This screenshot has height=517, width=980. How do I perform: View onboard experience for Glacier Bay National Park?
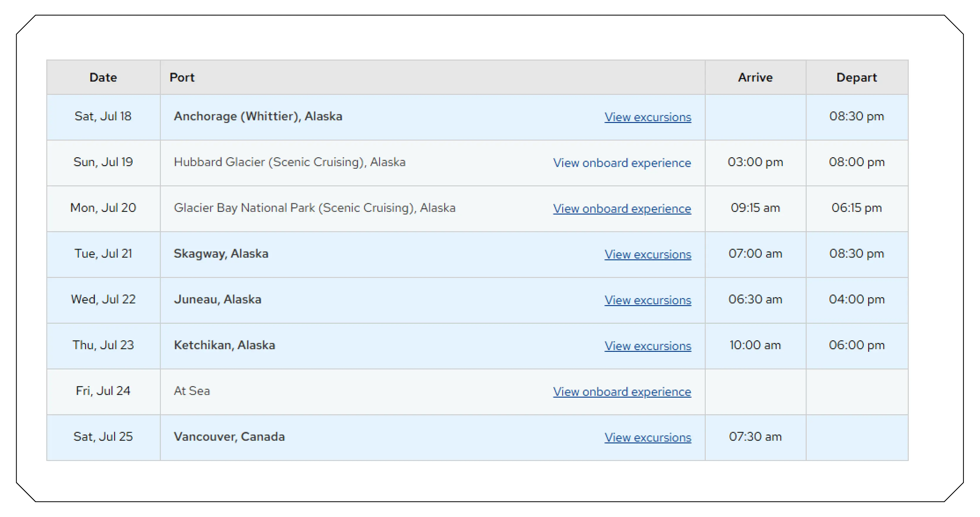622,209
